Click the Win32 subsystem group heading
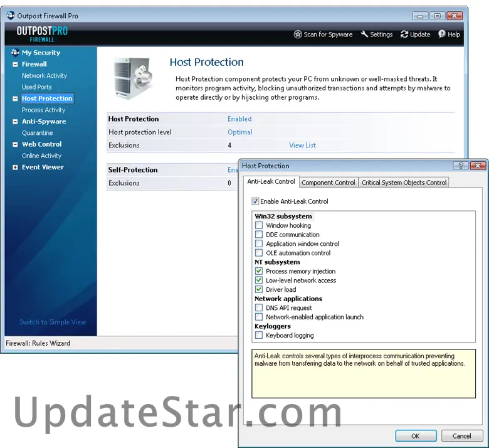The width and height of the screenshot is (489, 448). coord(283,216)
